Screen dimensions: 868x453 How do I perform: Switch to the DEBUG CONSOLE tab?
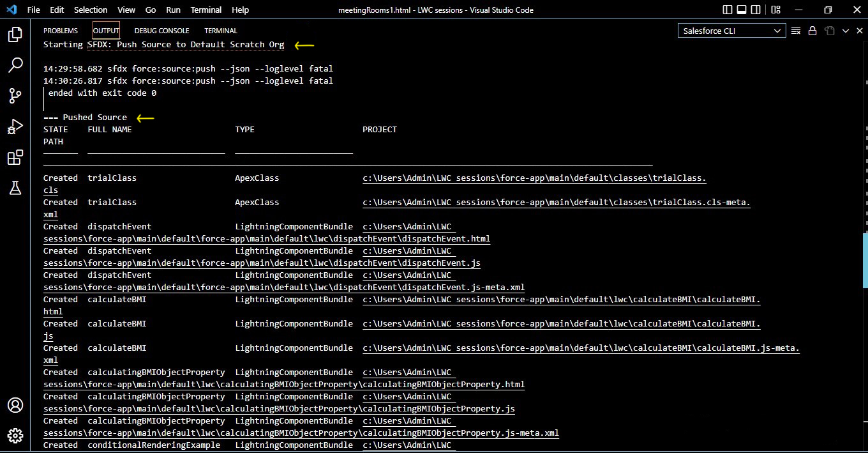tap(161, 31)
